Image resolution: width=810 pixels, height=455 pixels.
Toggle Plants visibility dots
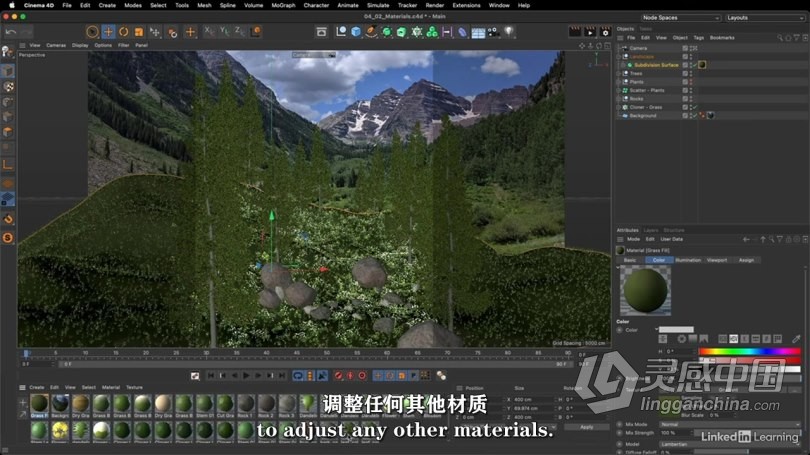pos(691,82)
